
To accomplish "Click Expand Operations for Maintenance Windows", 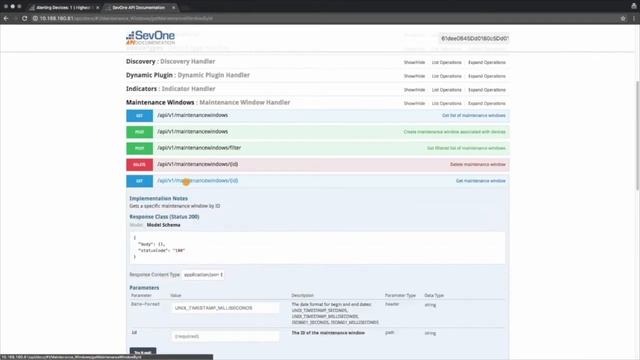I will (487, 104).
